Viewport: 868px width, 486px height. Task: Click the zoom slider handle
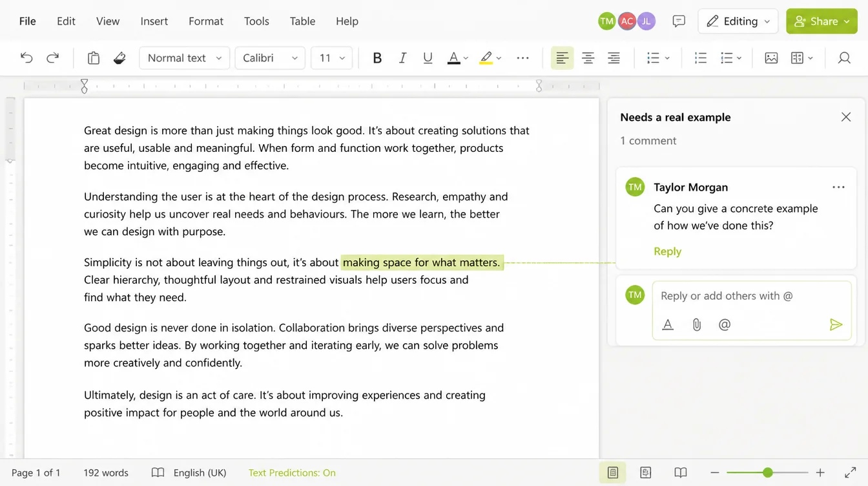pyautogui.click(x=767, y=473)
